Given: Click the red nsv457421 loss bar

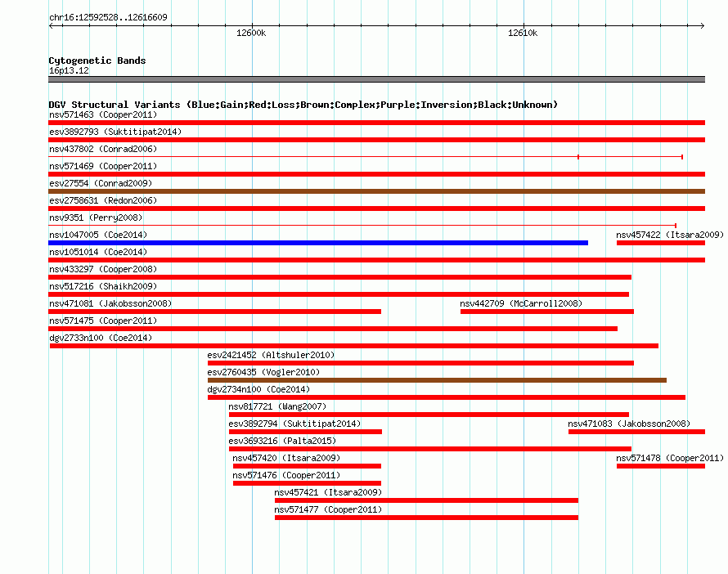Looking at the screenshot, I should pyautogui.click(x=426, y=500).
